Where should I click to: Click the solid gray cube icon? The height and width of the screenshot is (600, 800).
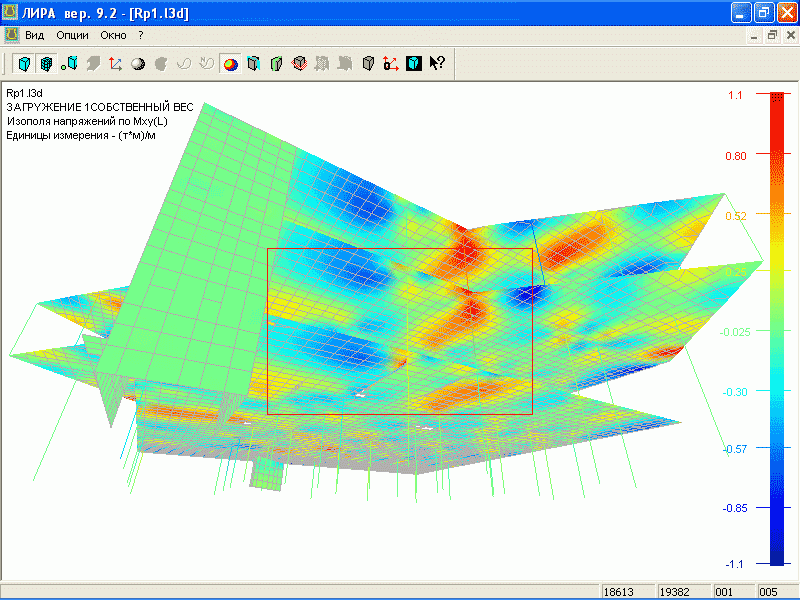(x=369, y=64)
